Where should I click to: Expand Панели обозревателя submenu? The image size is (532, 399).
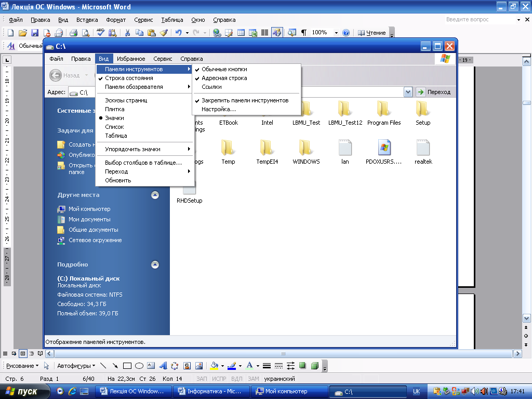pos(144,87)
